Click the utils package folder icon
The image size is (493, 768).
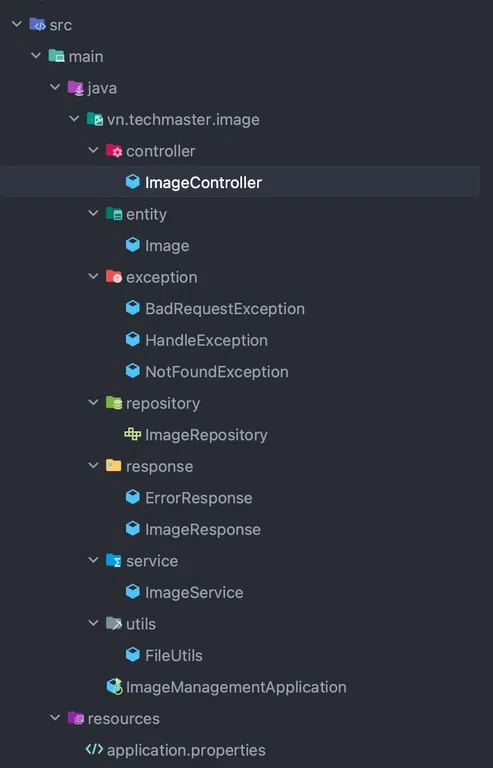pyautogui.click(x=114, y=624)
